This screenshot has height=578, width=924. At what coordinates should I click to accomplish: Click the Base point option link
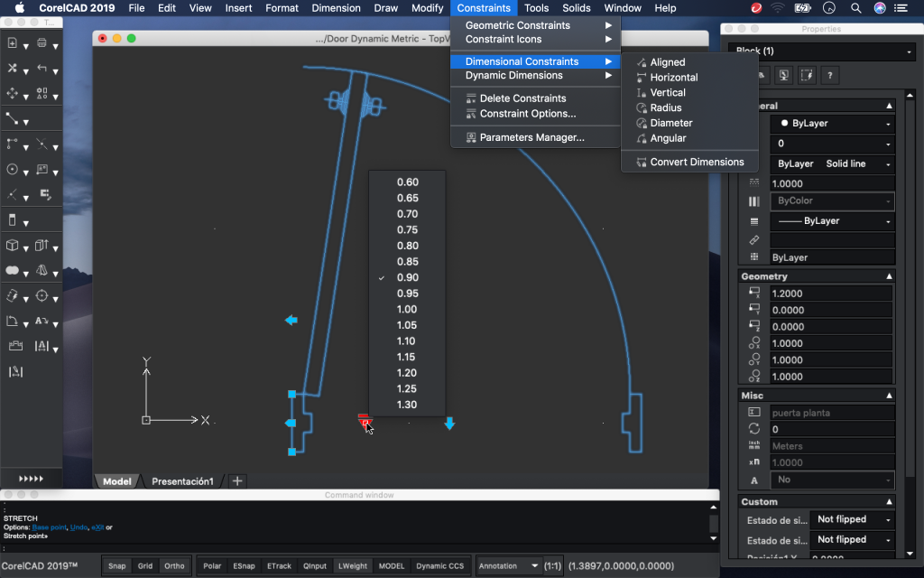tap(50, 527)
